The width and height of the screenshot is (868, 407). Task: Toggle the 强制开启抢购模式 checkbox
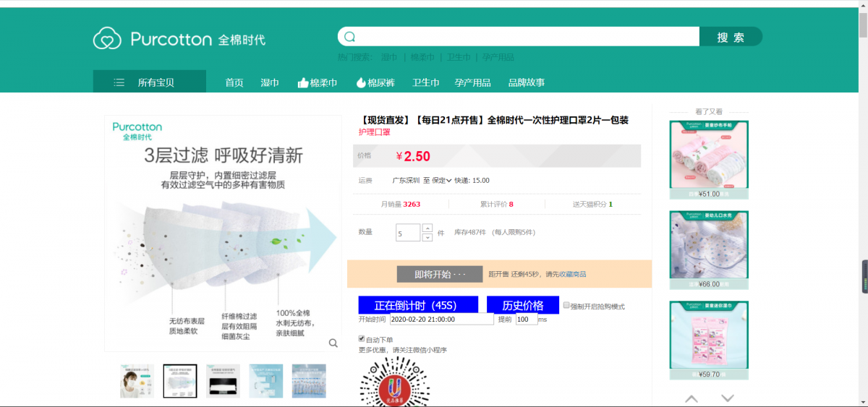click(x=566, y=306)
